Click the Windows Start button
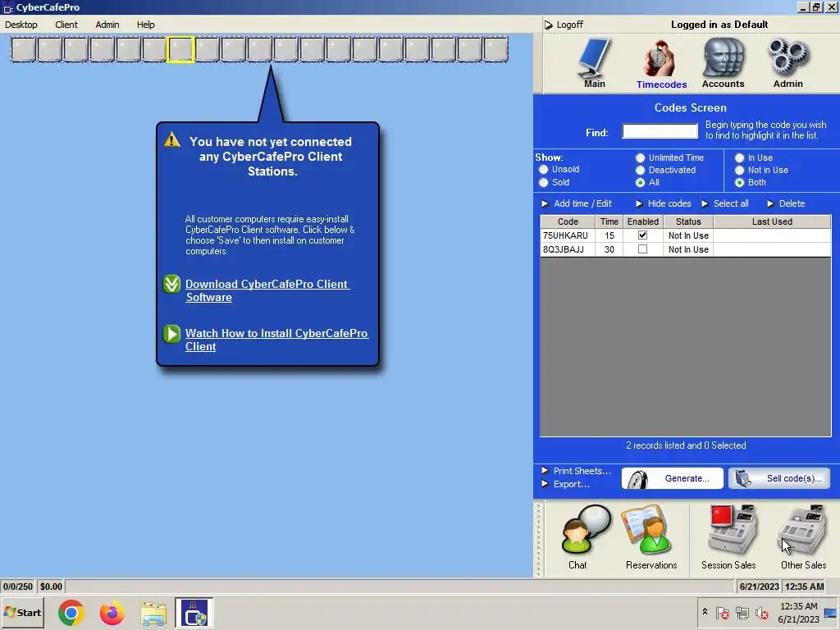Viewport: 840px width, 630px height. tap(22, 613)
